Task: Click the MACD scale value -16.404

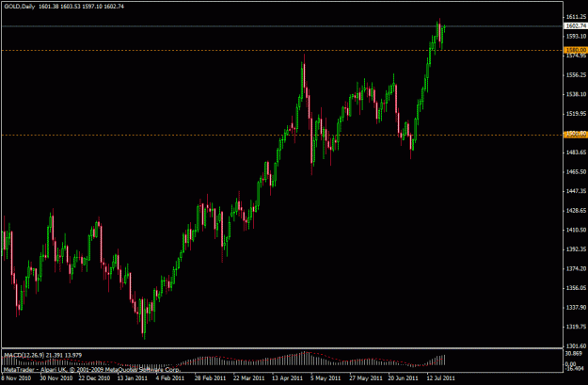Action: click(x=573, y=368)
